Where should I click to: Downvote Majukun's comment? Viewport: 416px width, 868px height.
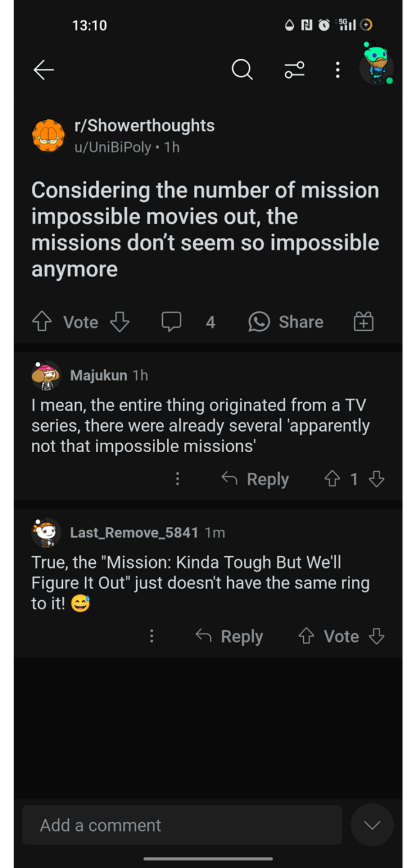click(x=377, y=479)
